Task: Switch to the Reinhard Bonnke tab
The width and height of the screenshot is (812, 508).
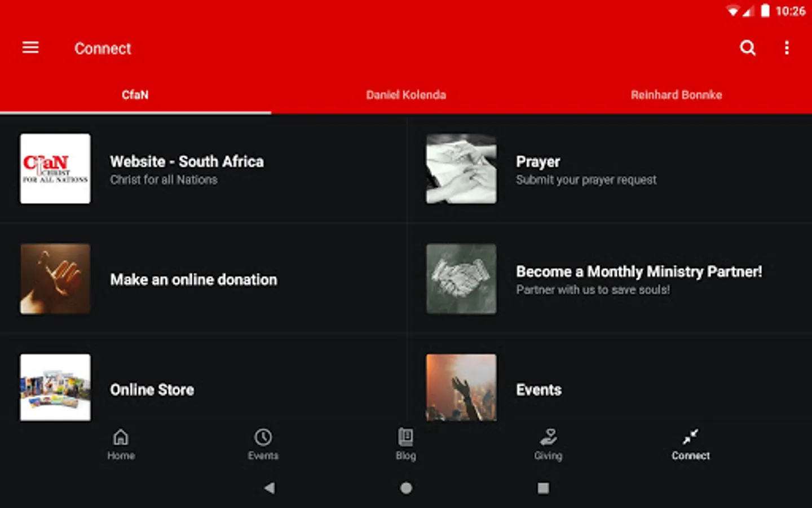Action: (677, 95)
